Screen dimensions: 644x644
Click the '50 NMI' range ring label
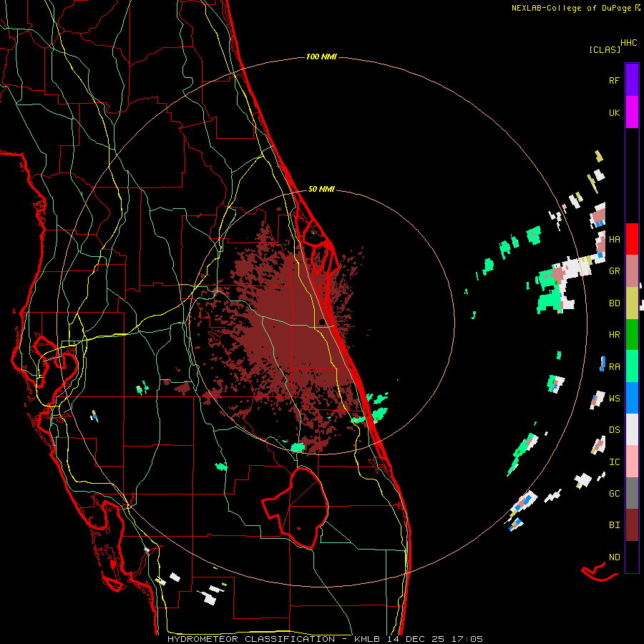tap(321, 189)
